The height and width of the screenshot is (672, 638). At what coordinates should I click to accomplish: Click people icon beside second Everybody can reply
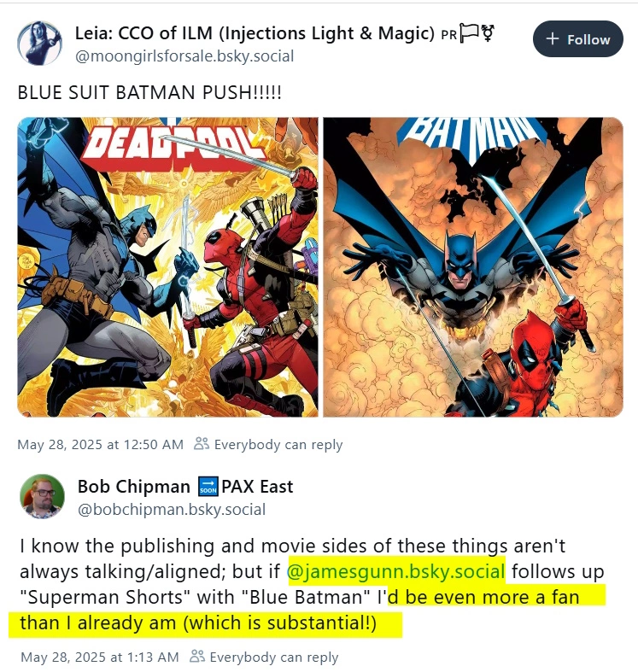point(197,656)
